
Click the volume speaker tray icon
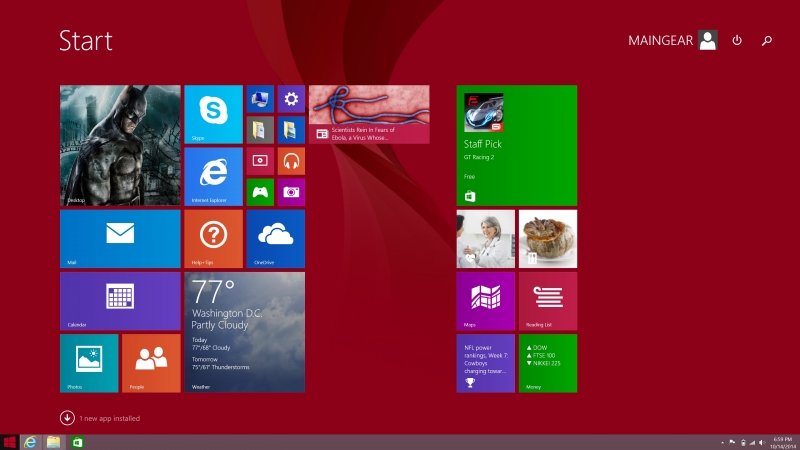(x=762, y=443)
